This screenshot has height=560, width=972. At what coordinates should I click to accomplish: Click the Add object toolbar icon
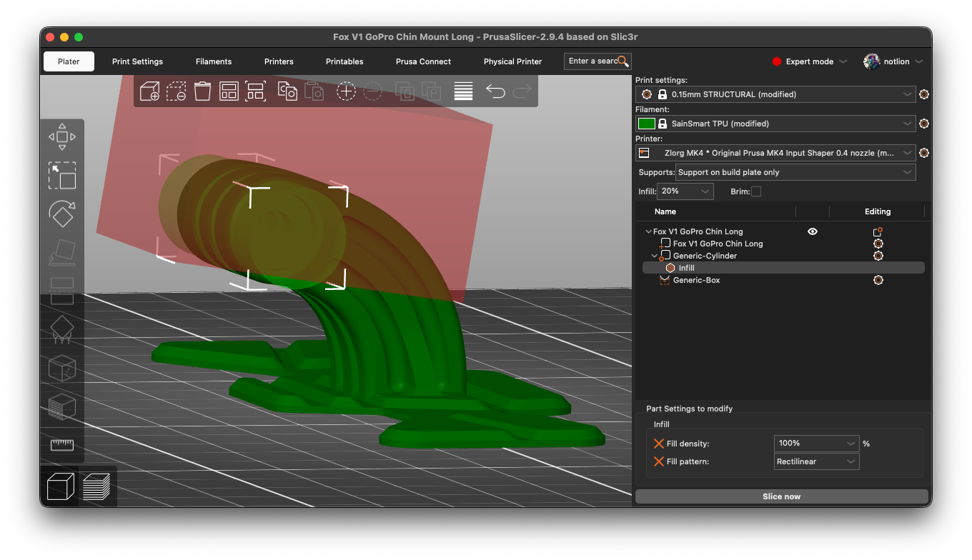149,91
